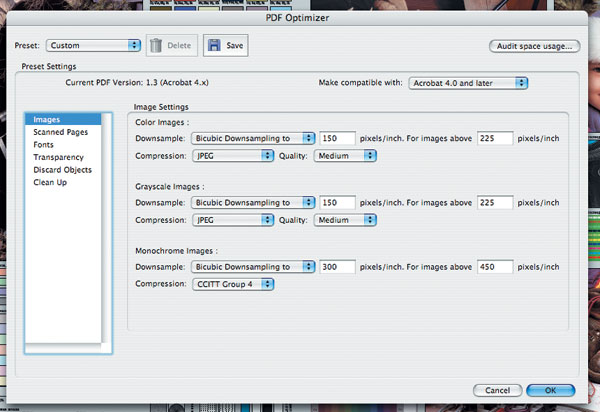Select Clean Up in the settings list
Viewport: 600px width, 412px height.
[x=63, y=182]
